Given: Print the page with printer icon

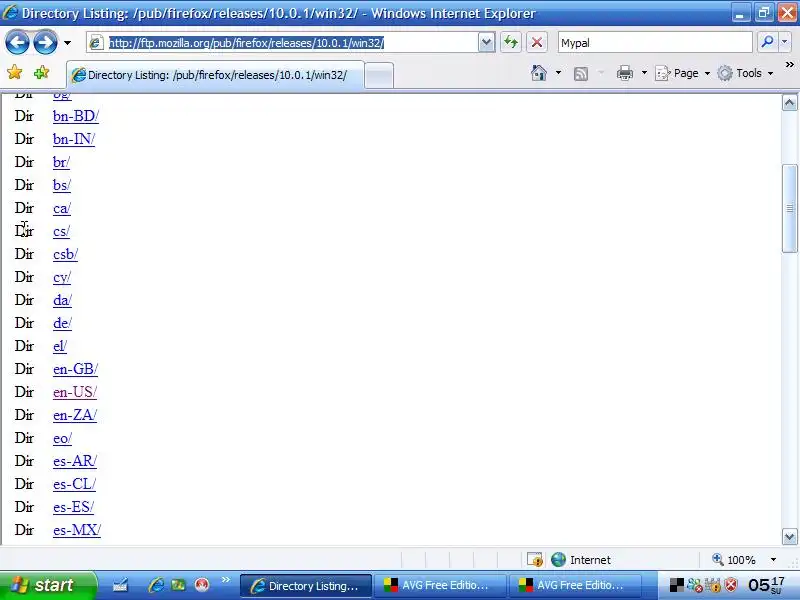Looking at the screenshot, I should (624, 73).
